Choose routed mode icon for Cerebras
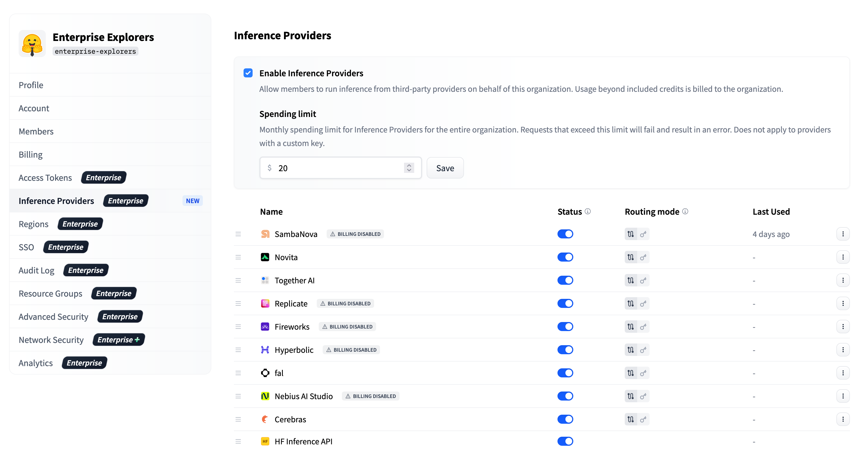868x474 pixels. (x=630, y=419)
